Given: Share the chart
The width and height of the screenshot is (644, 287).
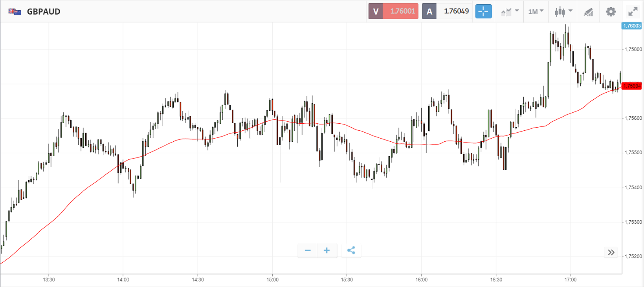Looking at the screenshot, I should pos(351,250).
